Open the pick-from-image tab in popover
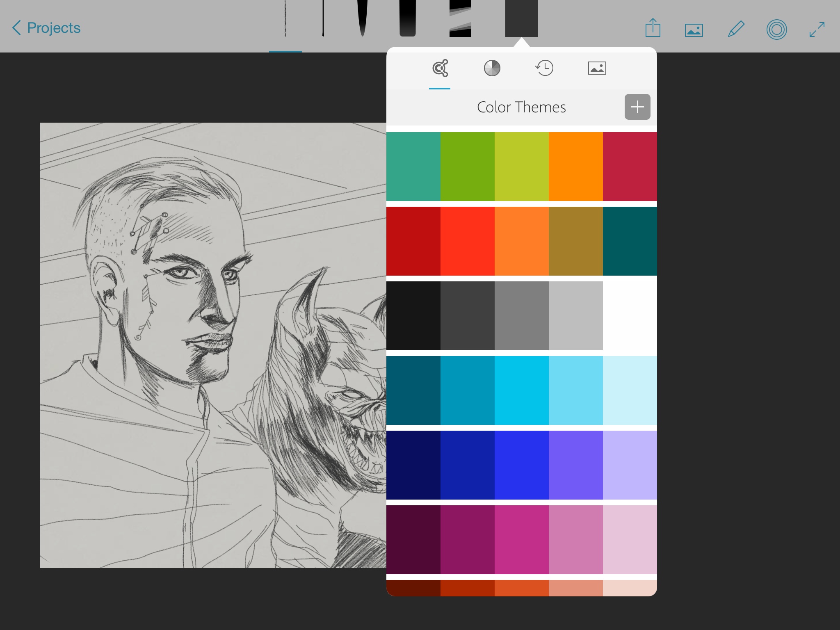Viewport: 840px width, 630px height. coord(597,68)
